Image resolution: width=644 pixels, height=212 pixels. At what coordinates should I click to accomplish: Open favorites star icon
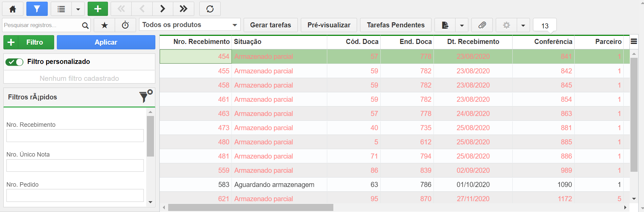[x=105, y=25]
